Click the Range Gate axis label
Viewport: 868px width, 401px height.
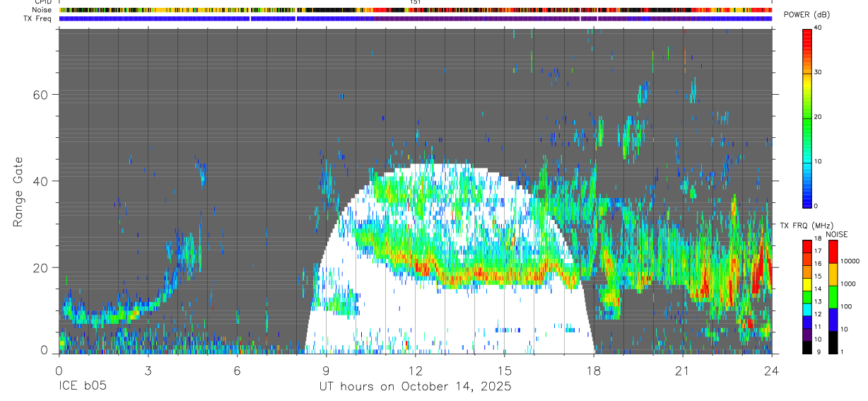[18, 191]
